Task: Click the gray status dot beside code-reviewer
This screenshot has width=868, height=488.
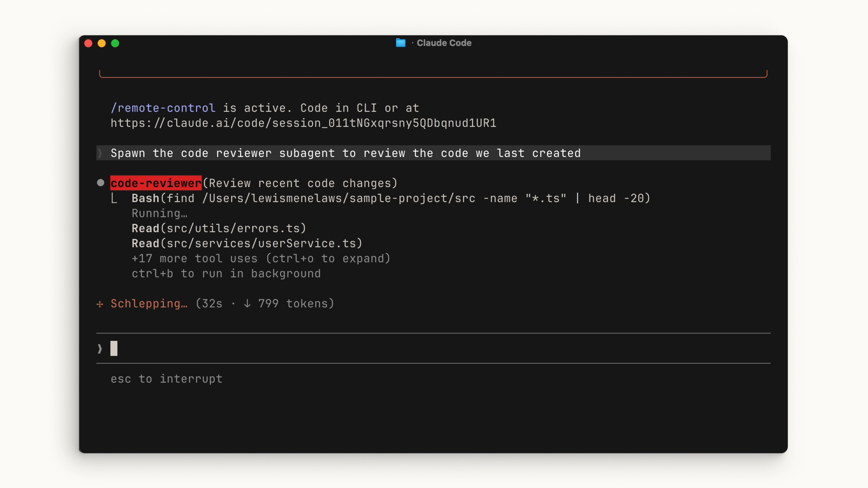Action: tap(100, 183)
